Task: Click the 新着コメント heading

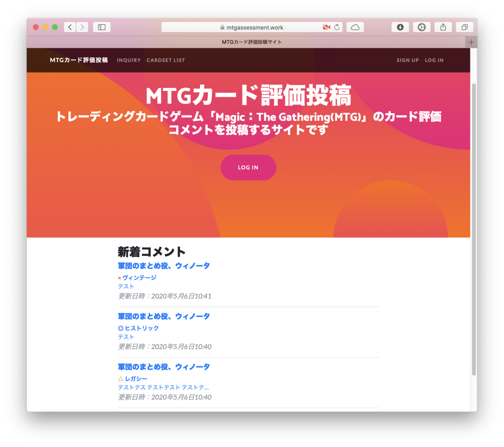Action: 152,252
